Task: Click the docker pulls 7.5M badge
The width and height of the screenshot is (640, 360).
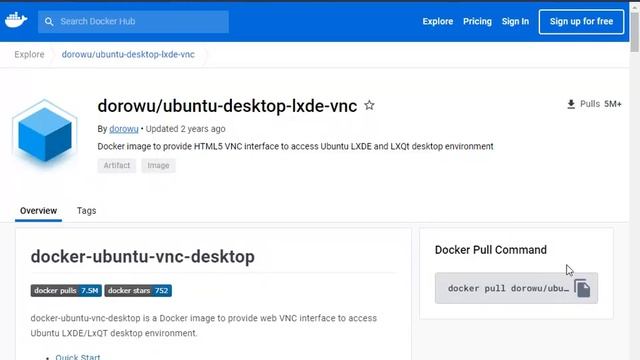Action: (x=66, y=291)
